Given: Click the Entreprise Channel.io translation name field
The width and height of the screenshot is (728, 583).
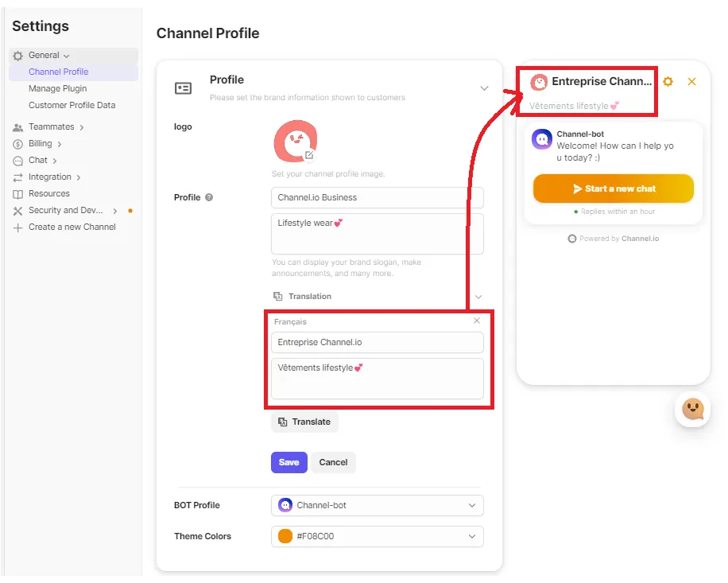Looking at the screenshot, I should point(378,343).
